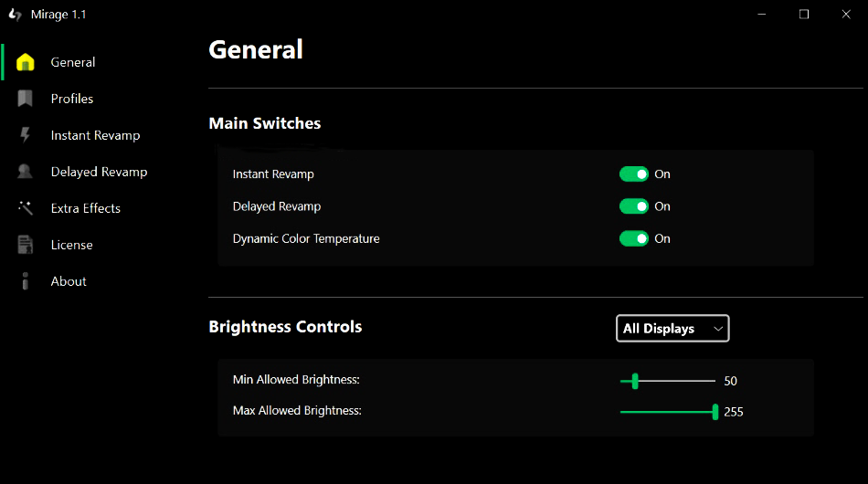Viewport: 868px width, 484px height.
Task: Click the General home icon in sidebar
Action: [26, 62]
